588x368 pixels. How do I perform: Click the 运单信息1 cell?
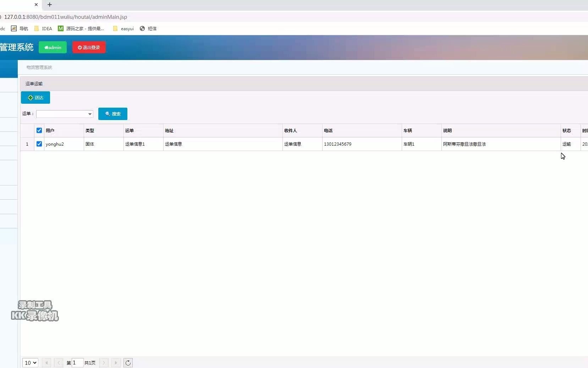[143, 144]
